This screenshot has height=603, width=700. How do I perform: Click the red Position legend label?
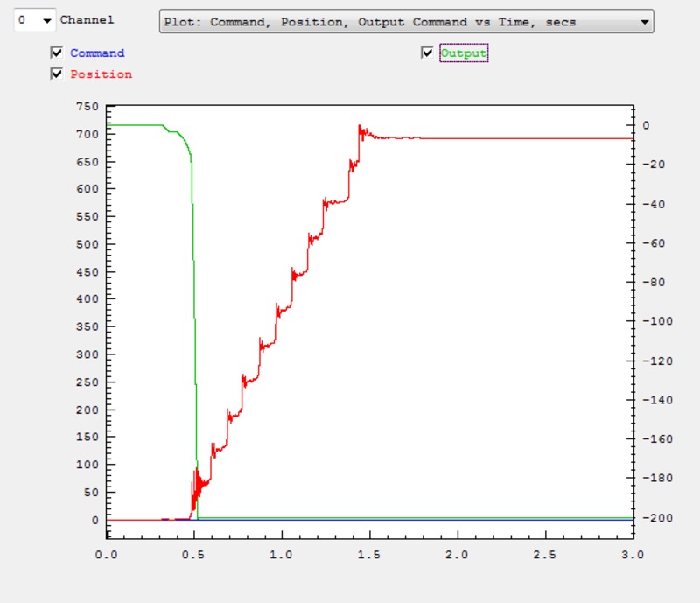(x=101, y=74)
